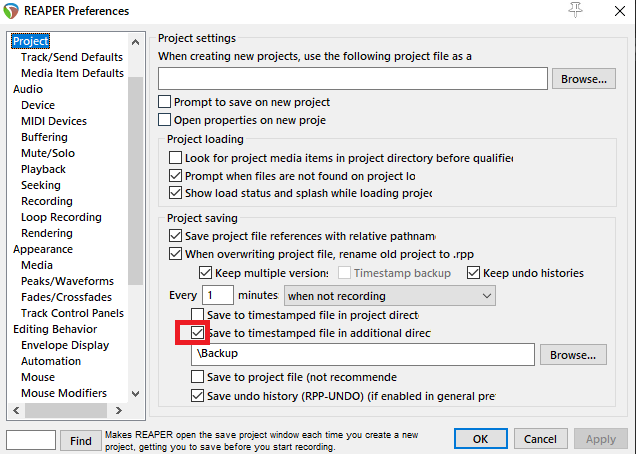The image size is (636, 463).
Task: Click the REAPER logo icon
Action: 14,11
